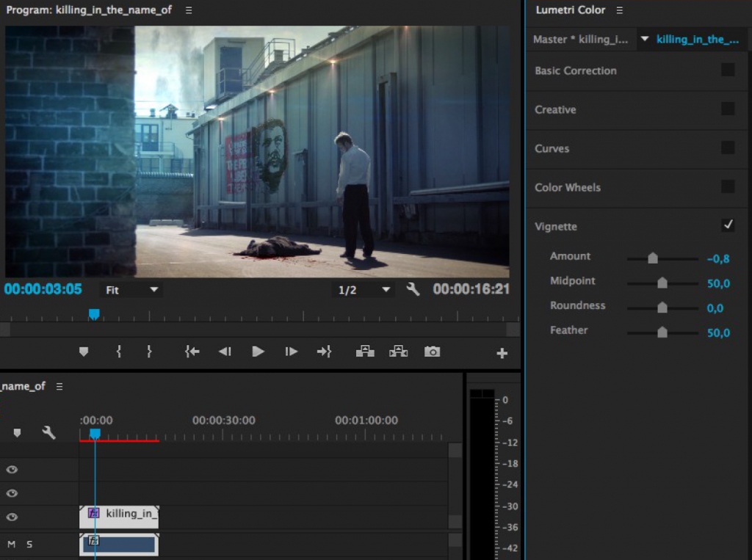Click the Lift button icon

click(x=365, y=352)
